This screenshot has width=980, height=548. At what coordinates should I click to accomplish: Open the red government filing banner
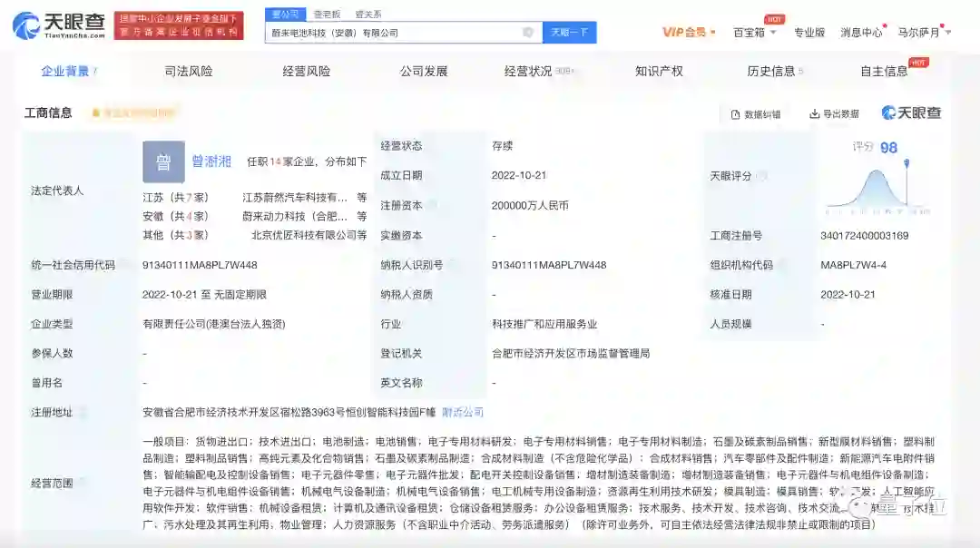[179, 25]
